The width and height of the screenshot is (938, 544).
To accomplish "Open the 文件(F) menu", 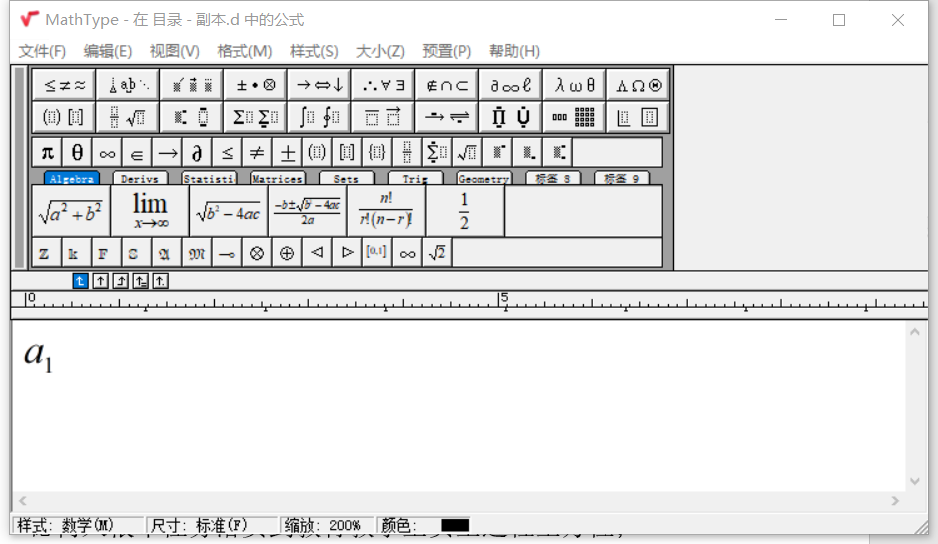I will (42, 51).
